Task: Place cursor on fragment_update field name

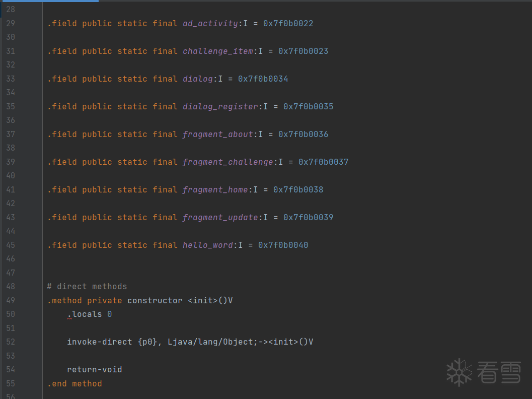Action: (220, 218)
